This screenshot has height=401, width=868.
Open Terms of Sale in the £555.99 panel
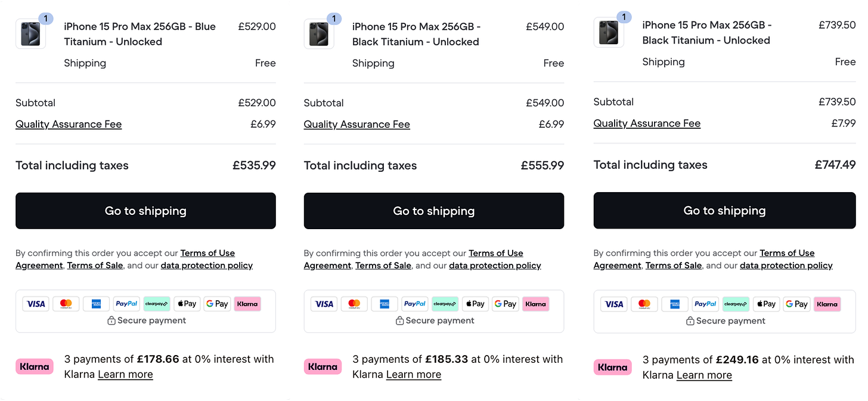[383, 266]
